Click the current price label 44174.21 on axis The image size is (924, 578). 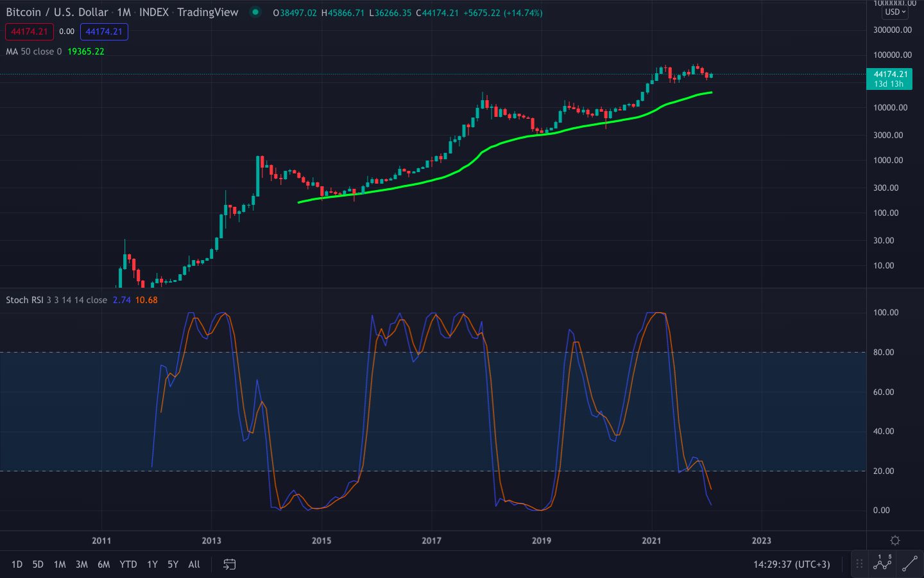tap(889, 78)
